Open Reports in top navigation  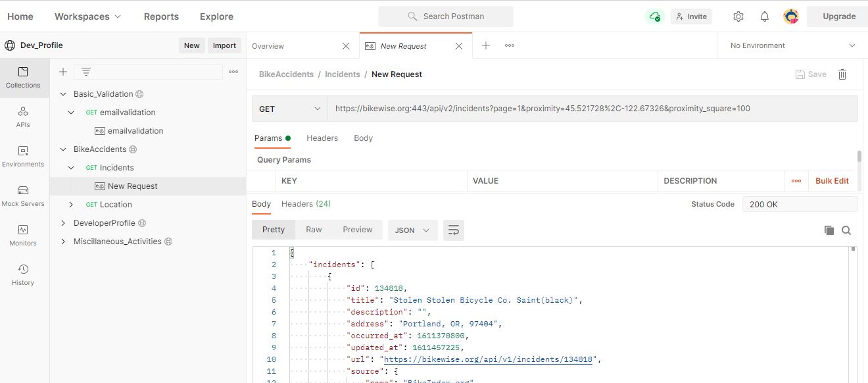(161, 16)
